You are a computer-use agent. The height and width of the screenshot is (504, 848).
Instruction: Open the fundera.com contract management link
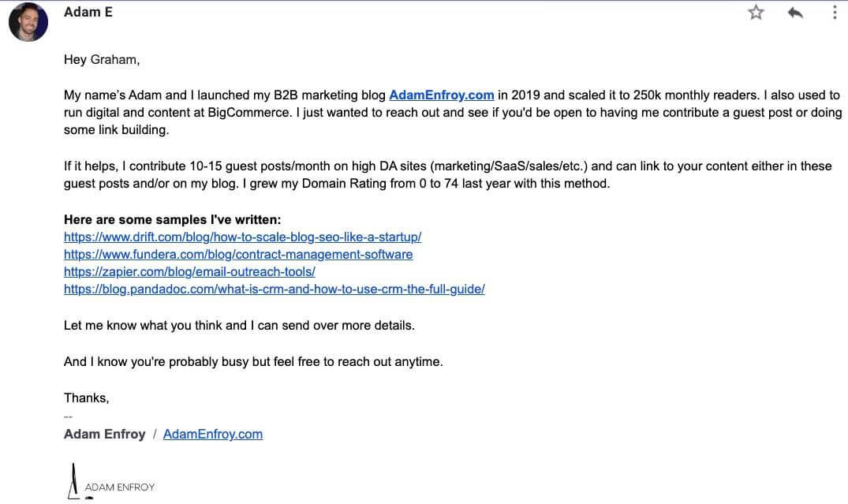238,254
